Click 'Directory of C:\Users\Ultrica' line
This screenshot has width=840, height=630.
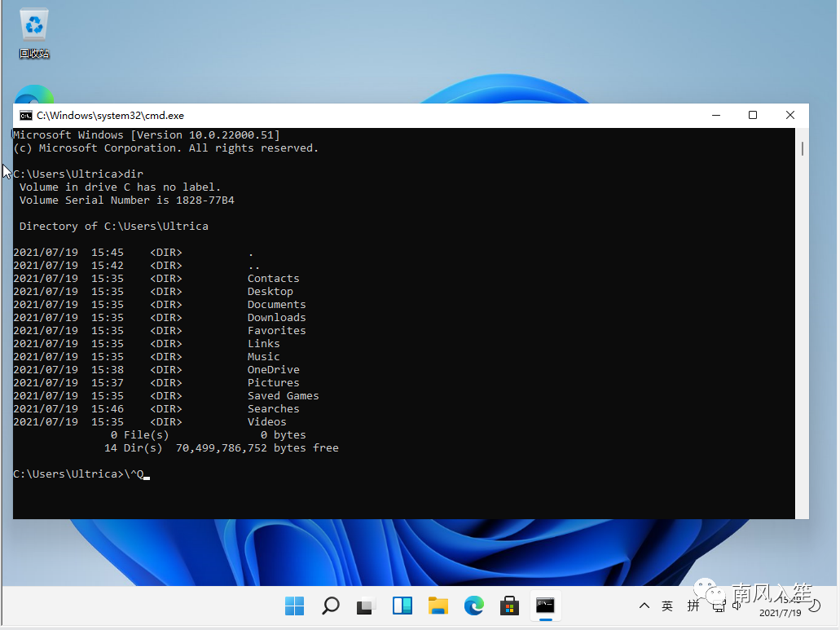(113, 226)
